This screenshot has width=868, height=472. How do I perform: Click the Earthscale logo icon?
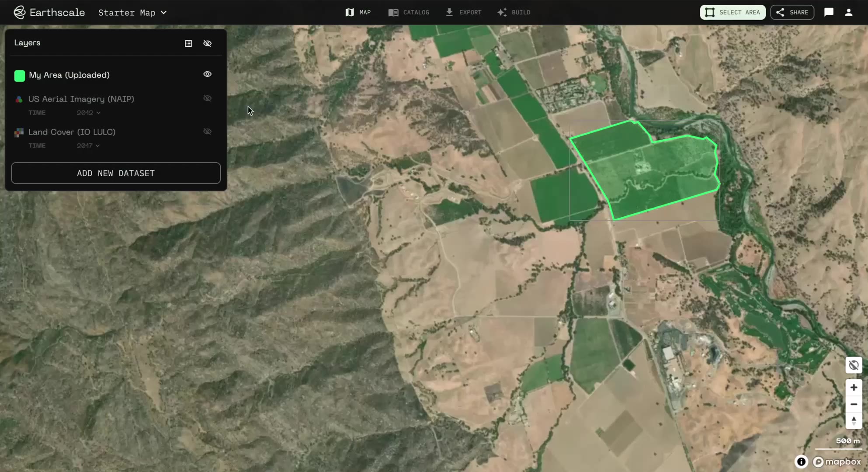point(19,12)
